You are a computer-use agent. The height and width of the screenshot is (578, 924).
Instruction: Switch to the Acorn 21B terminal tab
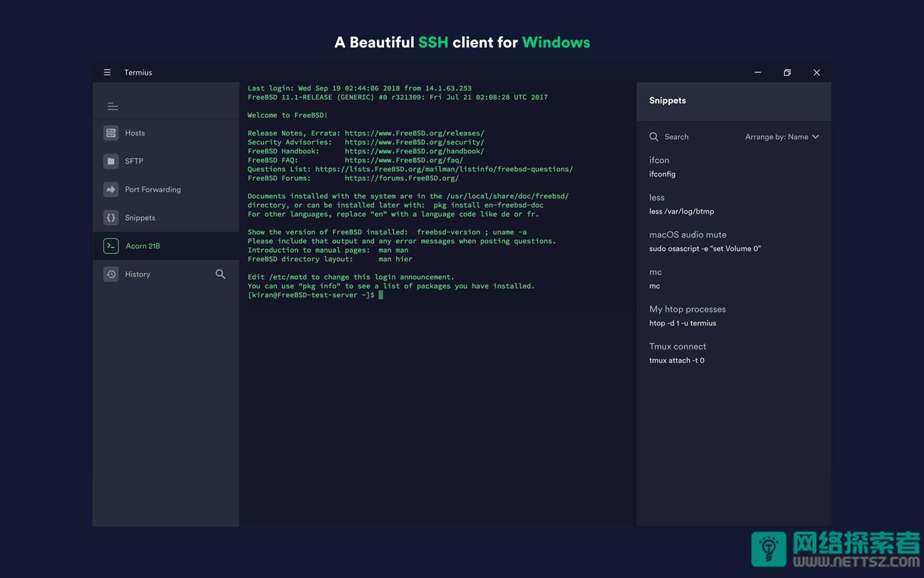click(x=143, y=246)
